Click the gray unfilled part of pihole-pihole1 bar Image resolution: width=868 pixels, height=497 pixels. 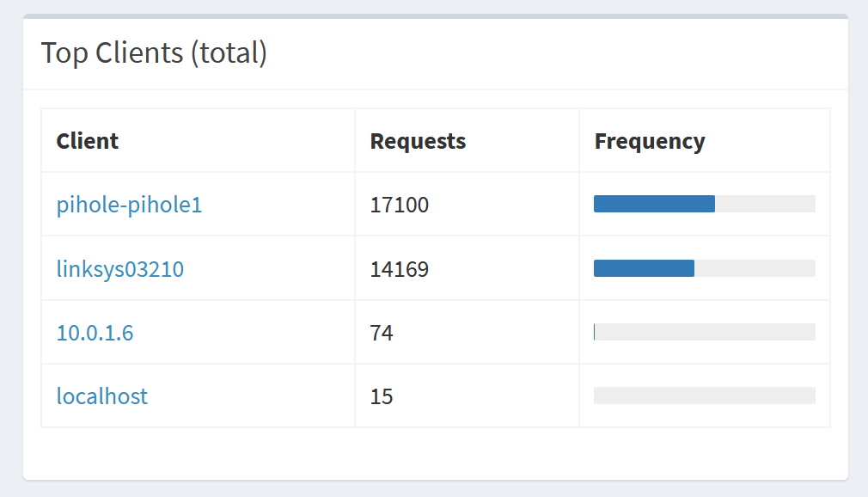click(x=765, y=204)
